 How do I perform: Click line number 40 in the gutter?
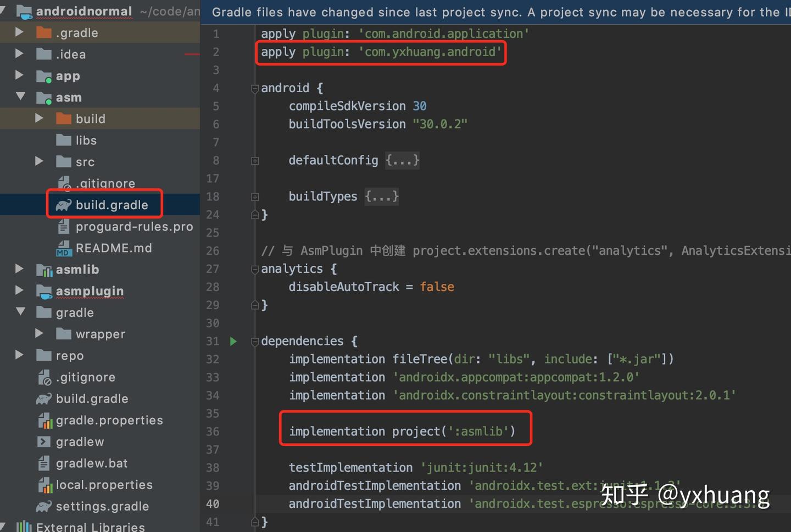(x=213, y=504)
